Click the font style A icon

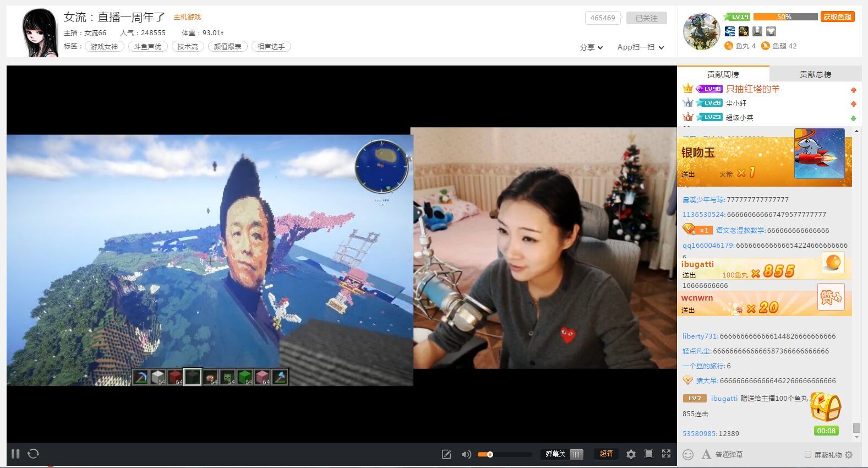tap(706, 454)
